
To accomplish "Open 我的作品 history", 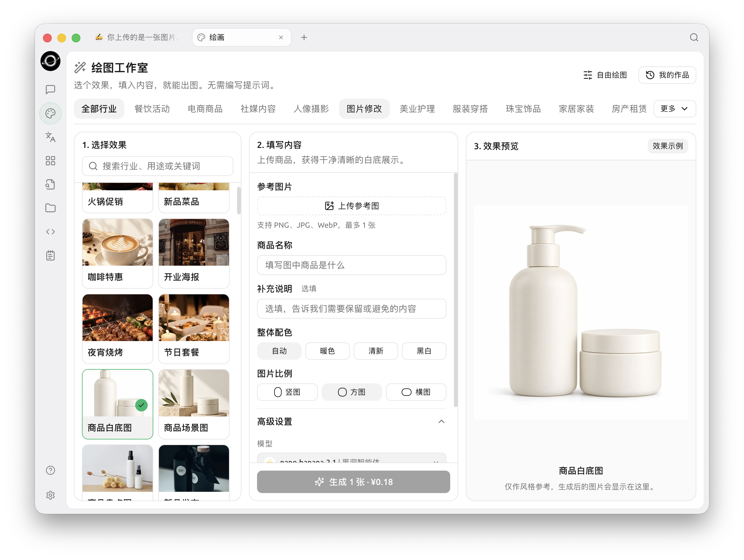I will pos(667,75).
